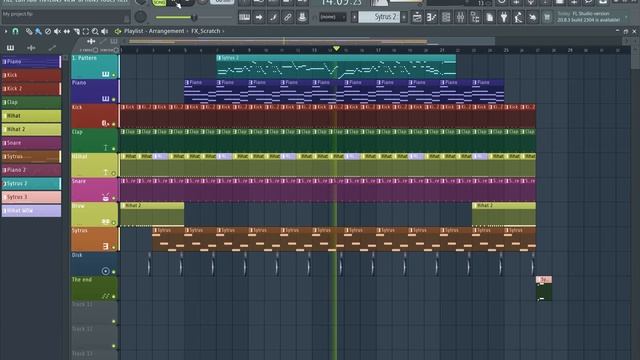Adjust the green main volume slider knob

pyautogui.click(x=194, y=17)
